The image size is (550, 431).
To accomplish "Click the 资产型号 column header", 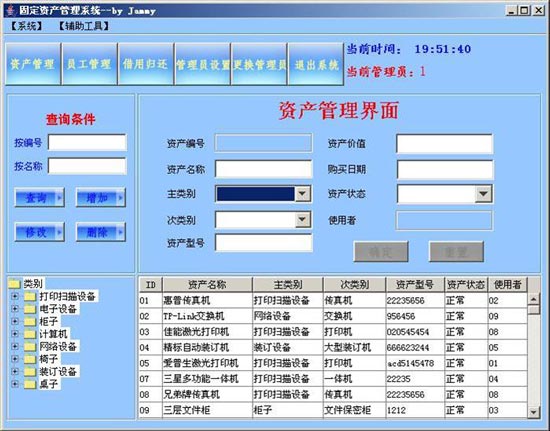I will tap(415, 285).
